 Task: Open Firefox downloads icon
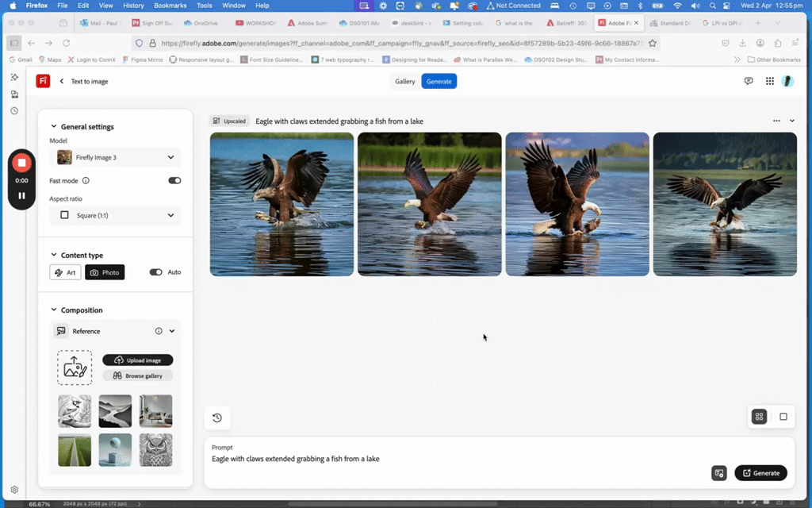pos(742,43)
